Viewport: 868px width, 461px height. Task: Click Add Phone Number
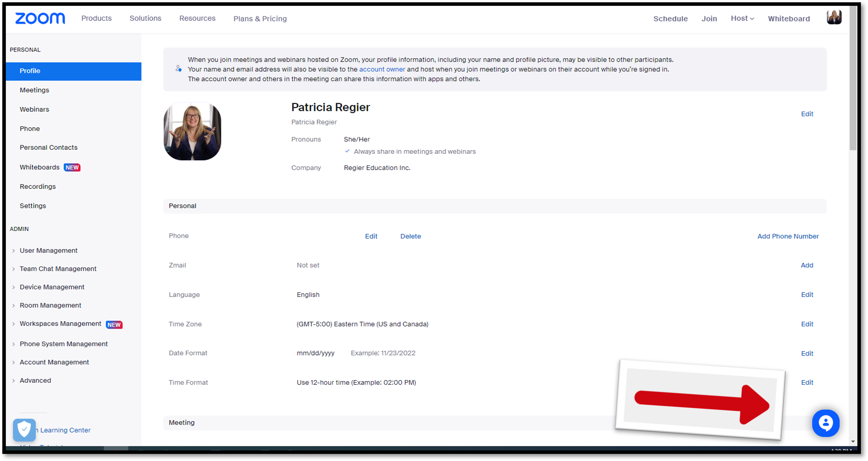point(788,236)
